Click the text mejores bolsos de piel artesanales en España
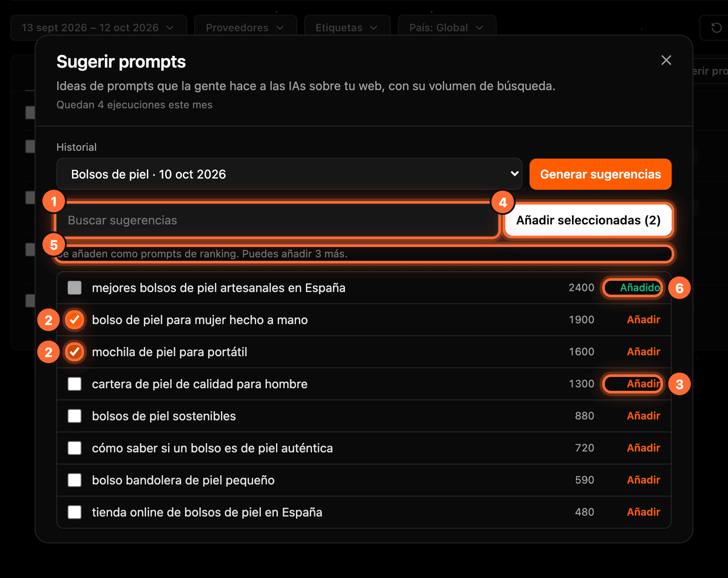The image size is (728, 578). pos(218,288)
